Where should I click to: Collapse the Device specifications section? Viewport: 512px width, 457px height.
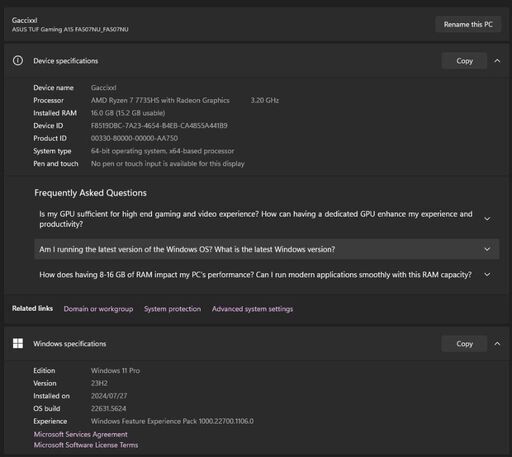[497, 61]
